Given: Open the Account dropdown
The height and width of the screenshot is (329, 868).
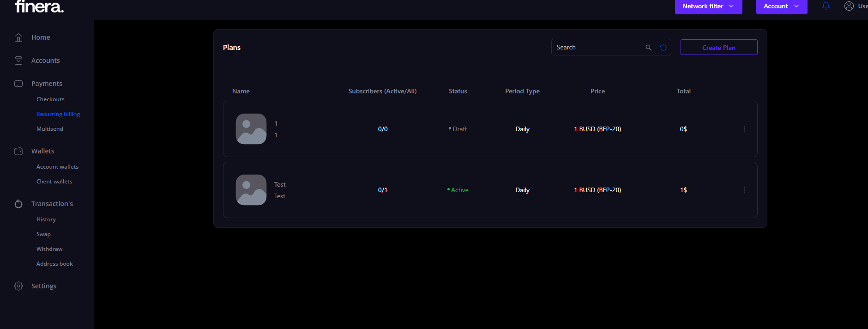Looking at the screenshot, I should tap(781, 6).
